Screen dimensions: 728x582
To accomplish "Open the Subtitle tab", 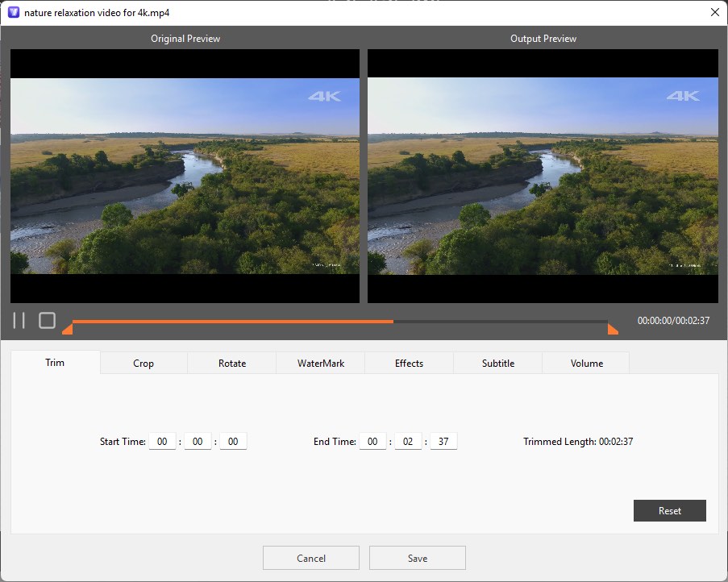I will (497, 363).
